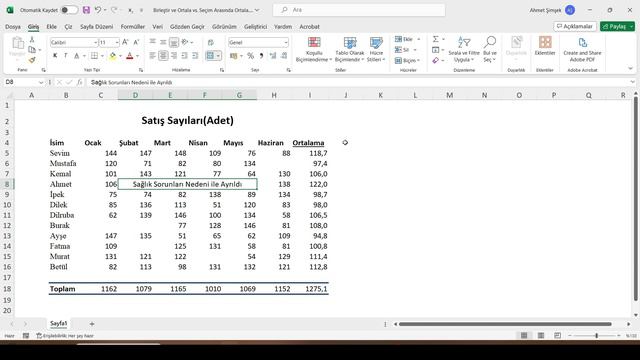Click the increase decimal icon

coord(273,56)
